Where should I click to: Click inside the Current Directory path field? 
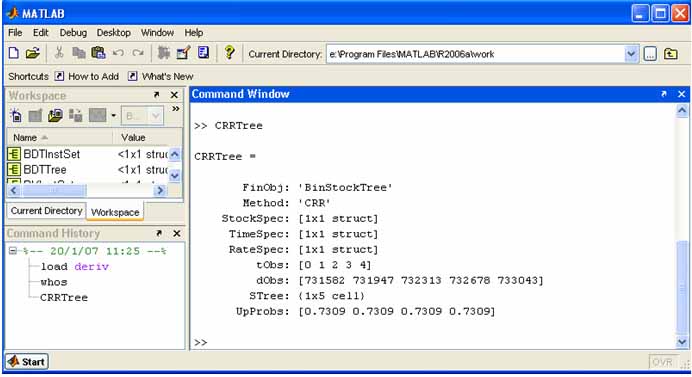[x=476, y=54]
